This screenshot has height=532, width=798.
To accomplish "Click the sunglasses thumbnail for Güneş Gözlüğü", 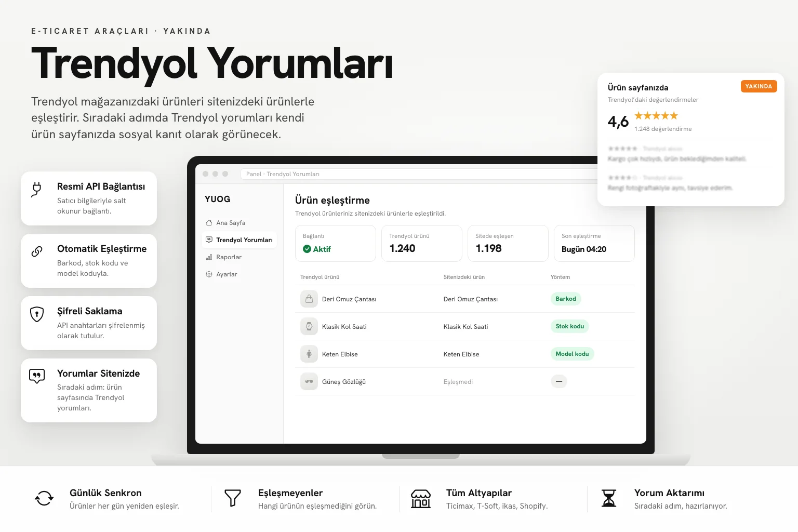I will [x=309, y=381].
